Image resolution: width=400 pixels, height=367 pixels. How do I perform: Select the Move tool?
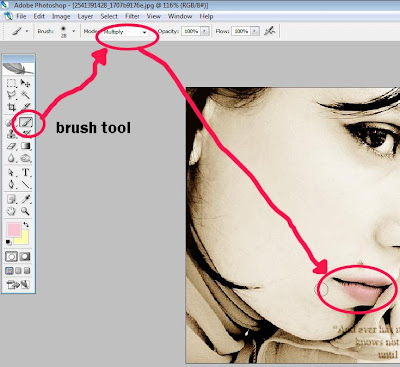tap(25, 83)
